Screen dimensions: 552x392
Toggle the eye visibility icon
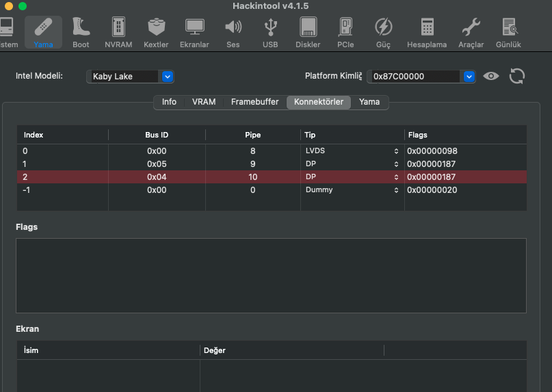point(491,76)
